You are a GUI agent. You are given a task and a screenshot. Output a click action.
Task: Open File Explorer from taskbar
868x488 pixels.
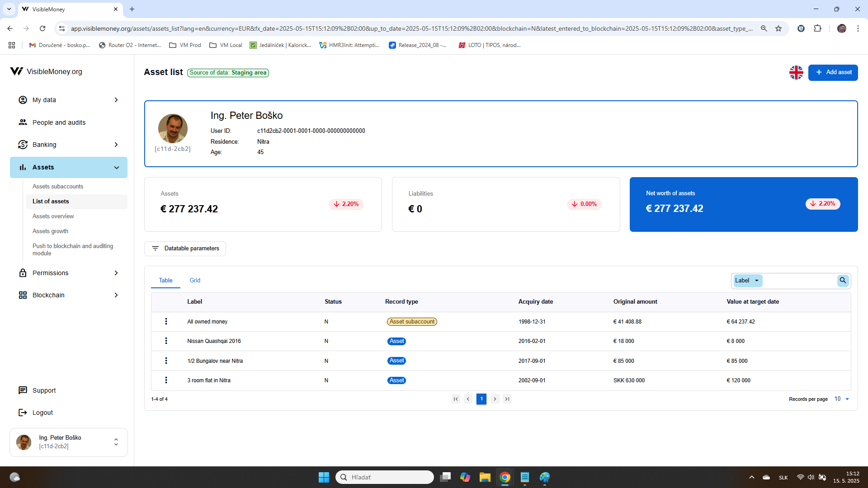coord(485,477)
